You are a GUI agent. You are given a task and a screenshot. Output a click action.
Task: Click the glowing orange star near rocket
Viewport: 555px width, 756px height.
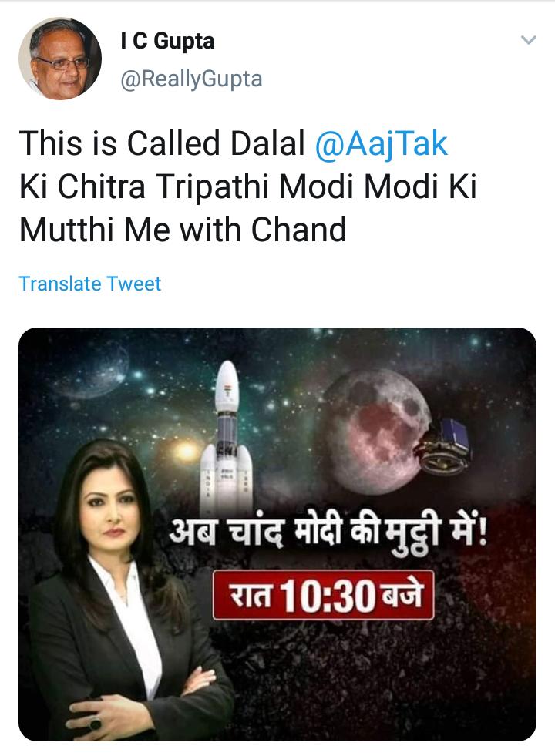186,452
